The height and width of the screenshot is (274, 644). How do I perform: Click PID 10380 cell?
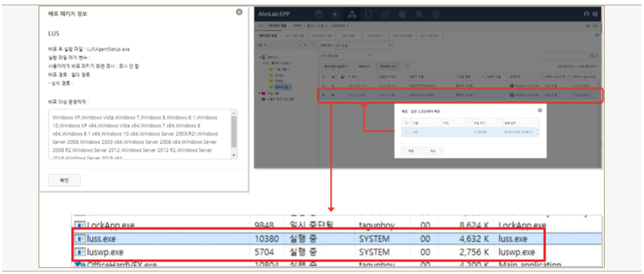266,239
